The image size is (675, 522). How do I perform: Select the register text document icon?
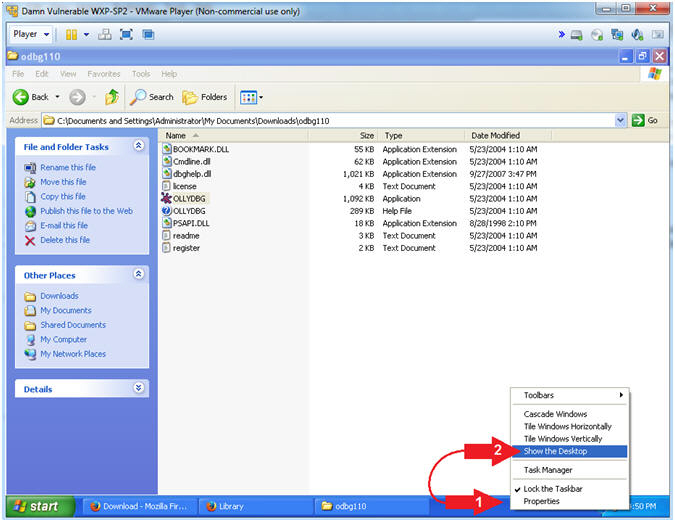coord(167,248)
